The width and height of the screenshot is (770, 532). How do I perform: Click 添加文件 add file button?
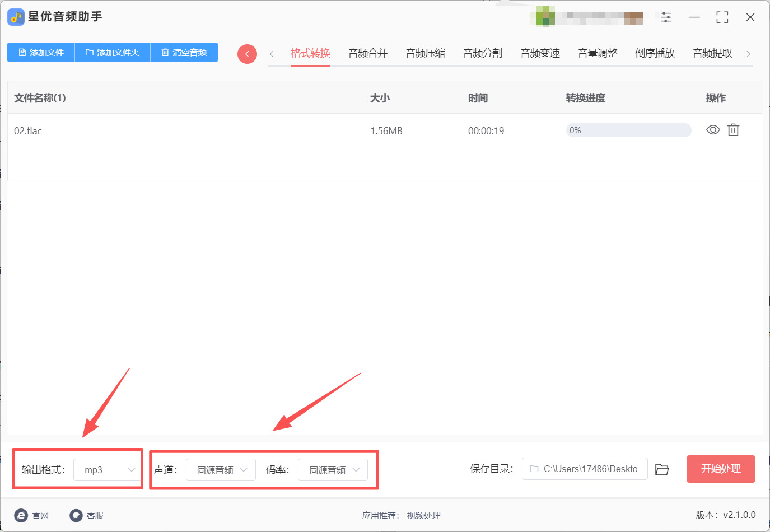pos(41,53)
